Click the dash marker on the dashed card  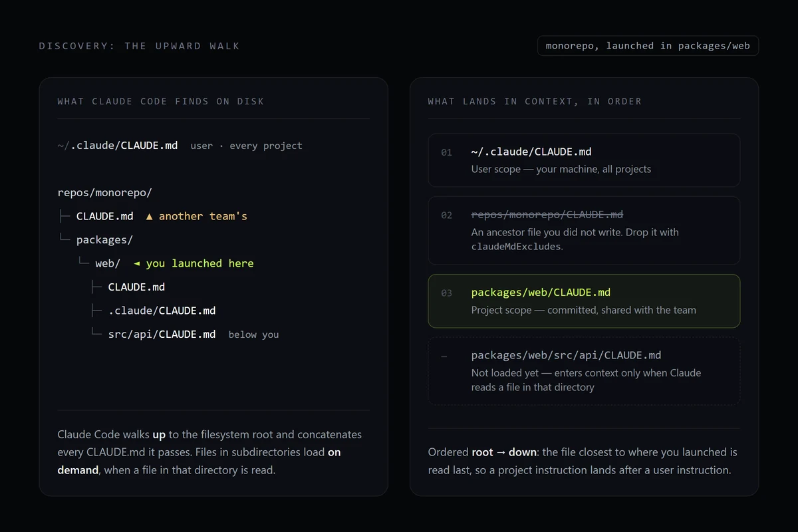(x=444, y=356)
